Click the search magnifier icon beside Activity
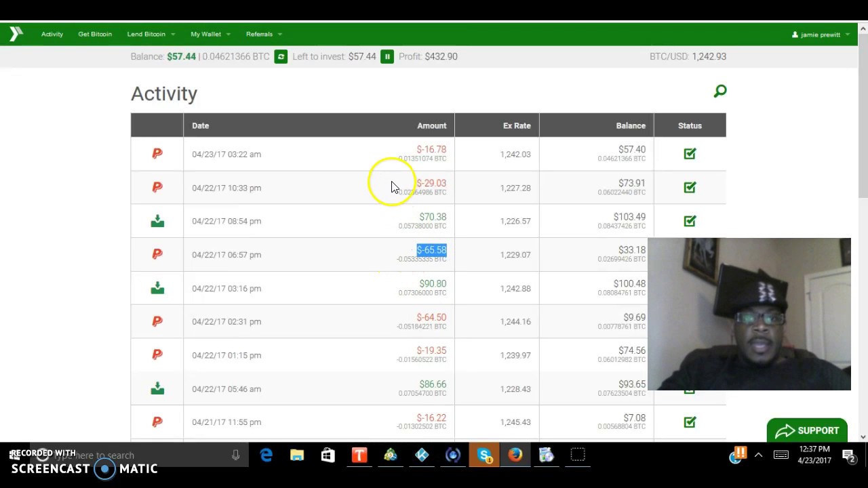 (x=719, y=91)
